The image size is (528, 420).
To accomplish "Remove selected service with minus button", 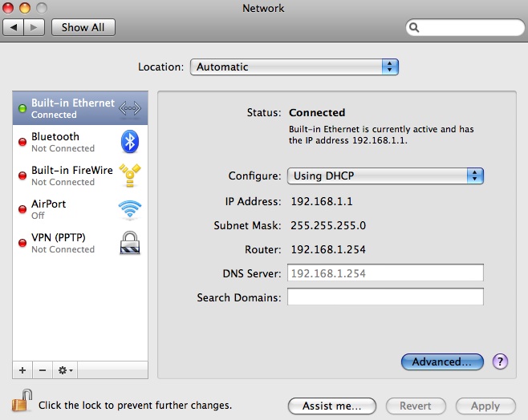I will pyautogui.click(x=43, y=370).
